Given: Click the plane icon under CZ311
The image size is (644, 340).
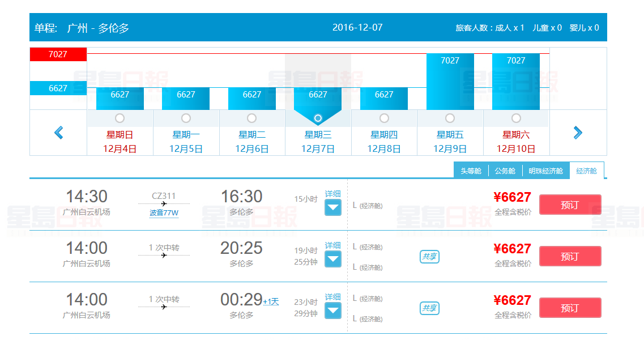Looking at the screenshot, I should click(164, 203).
